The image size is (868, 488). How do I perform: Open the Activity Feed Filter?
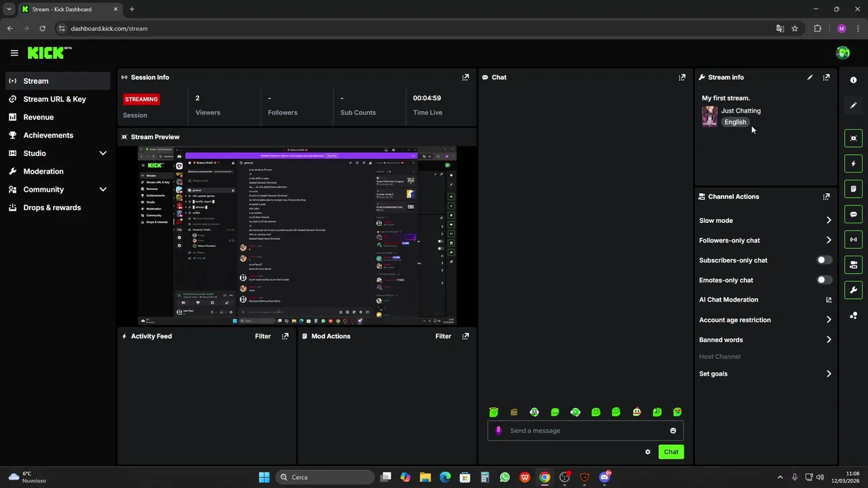[262, 336]
